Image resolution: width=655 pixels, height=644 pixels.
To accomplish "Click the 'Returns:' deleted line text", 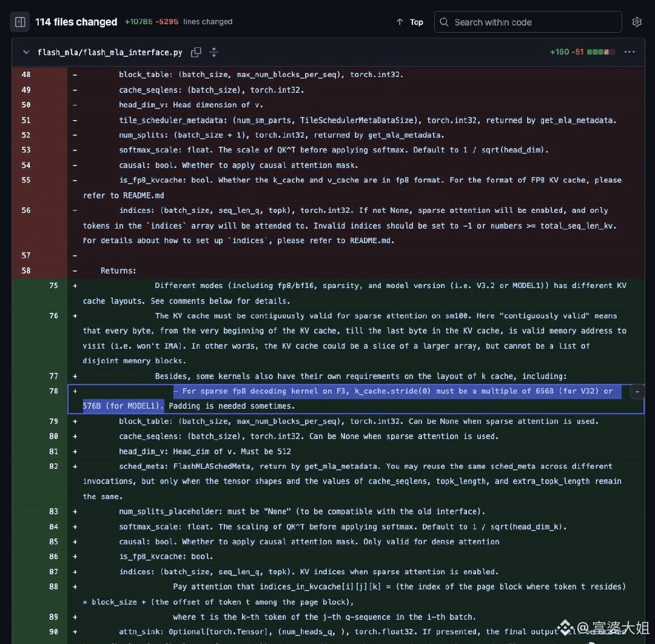I will pyautogui.click(x=118, y=270).
